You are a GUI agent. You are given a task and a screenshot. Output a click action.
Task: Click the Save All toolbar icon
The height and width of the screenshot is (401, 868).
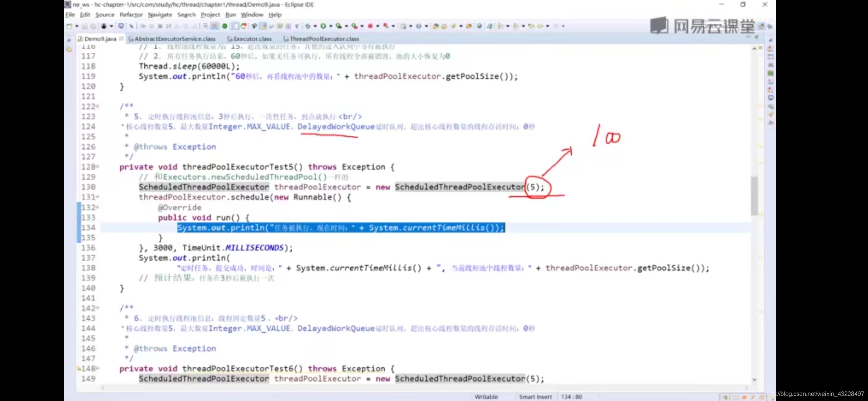[93, 26]
